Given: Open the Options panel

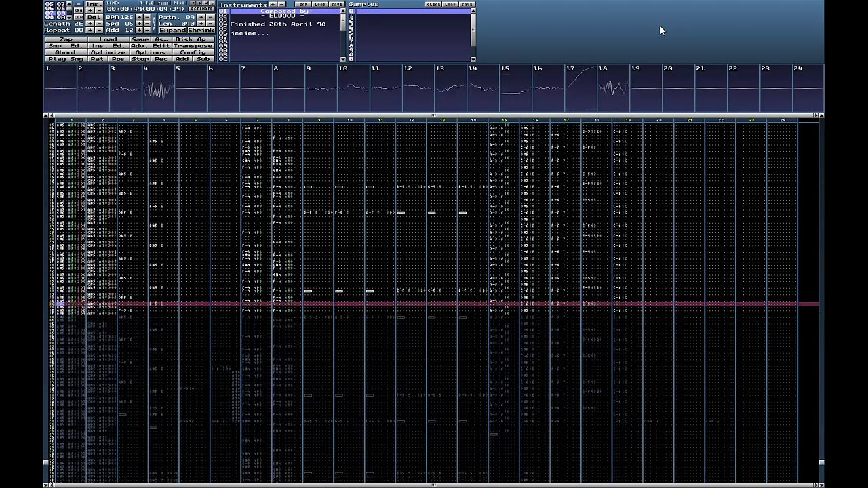Looking at the screenshot, I should pos(151,52).
